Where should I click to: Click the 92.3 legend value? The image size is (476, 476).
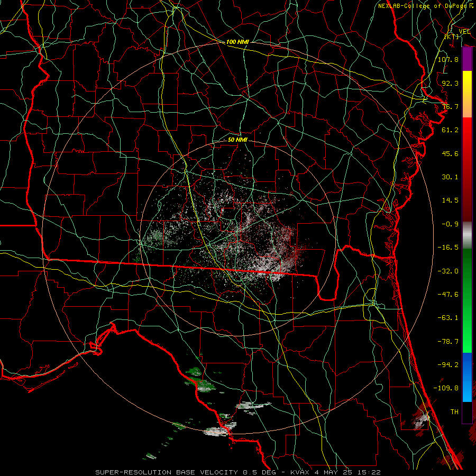[450, 83]
